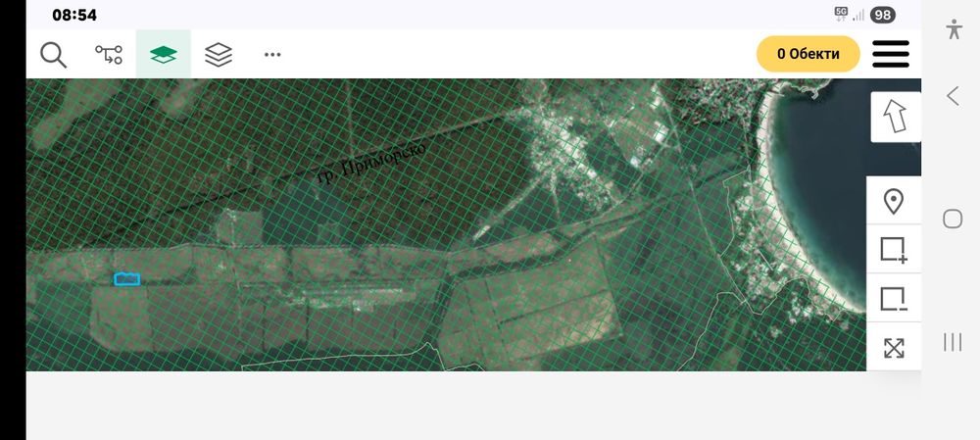Tap the Android back chevron
Screen dimensions: 980x440
point(953,96)
